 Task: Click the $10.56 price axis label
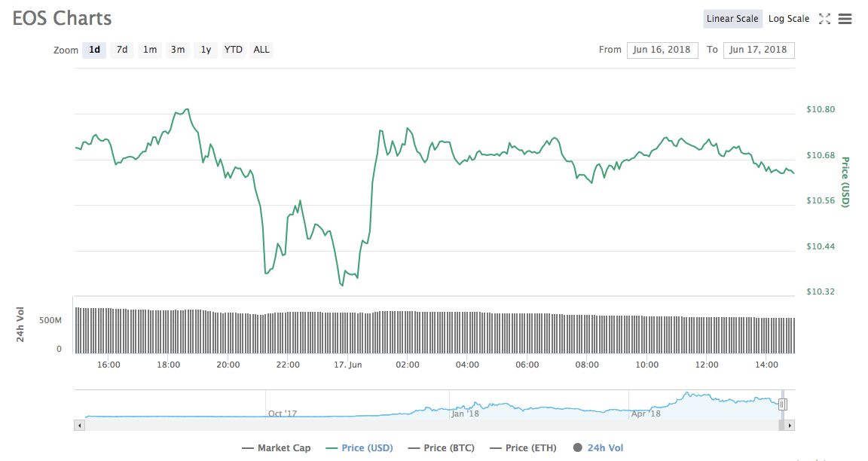[821, 201]
